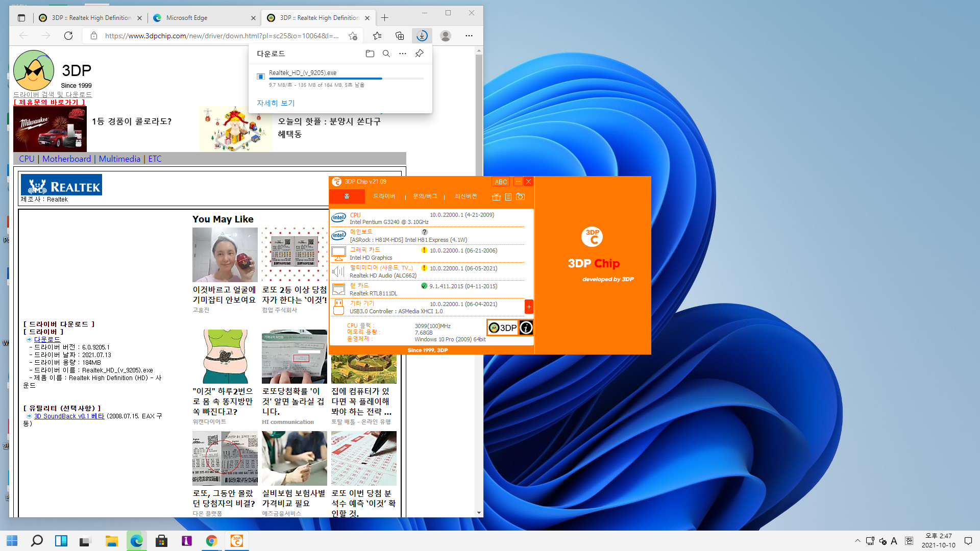Select the 문의/버그 tab in 3DP Chip
Viewport: 980px width, 551px height.
tap(425, 196)
